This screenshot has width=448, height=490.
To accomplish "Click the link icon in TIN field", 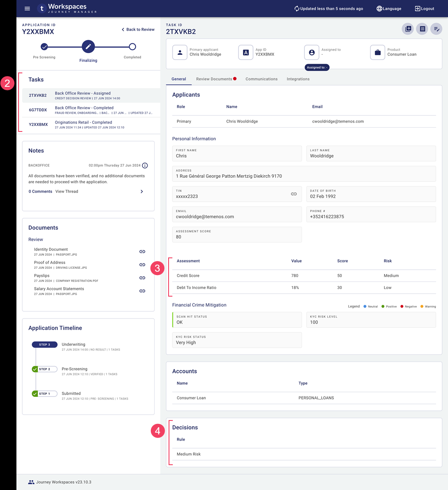I will pos(294,194).
